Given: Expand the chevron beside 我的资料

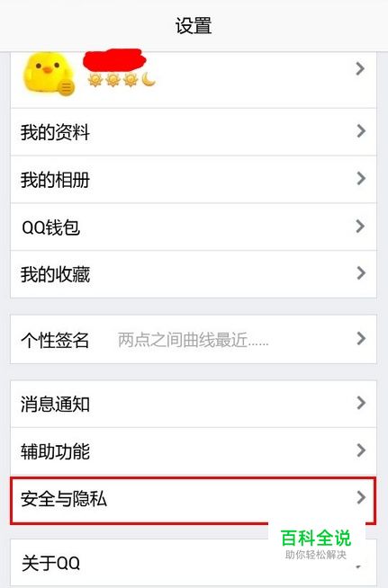Looking at the screenshot, I should [x=361, y=131].
